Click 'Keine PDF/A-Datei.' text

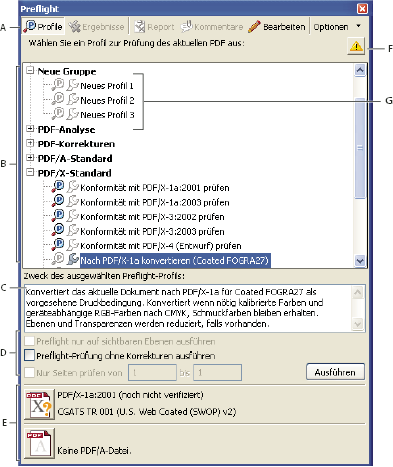pos(94,451)
